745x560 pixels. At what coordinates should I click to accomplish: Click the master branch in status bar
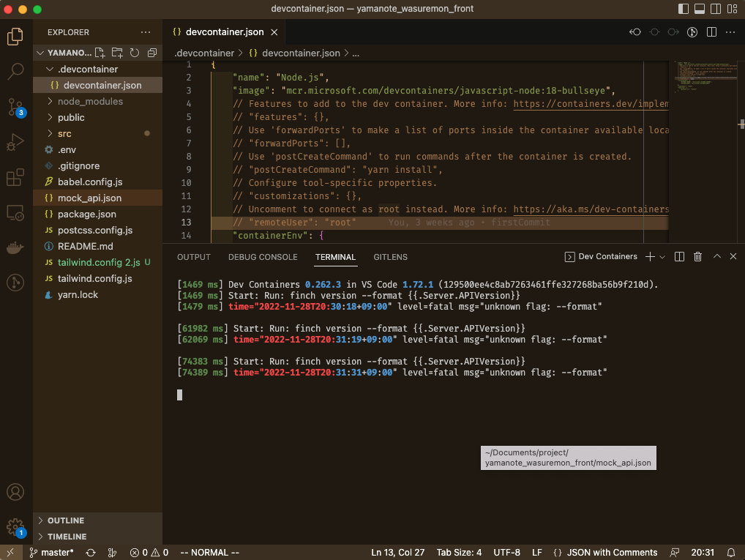point(52,553)
